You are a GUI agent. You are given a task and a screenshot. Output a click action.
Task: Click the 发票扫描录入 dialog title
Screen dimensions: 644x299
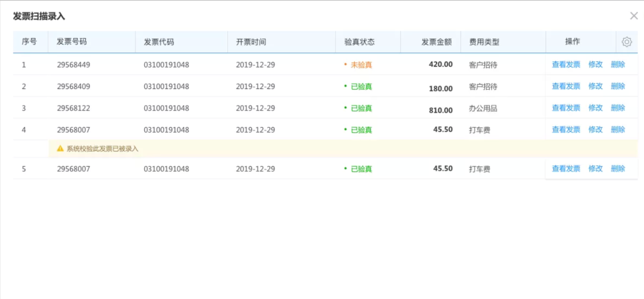pyautogui.click(x=39, y=17)
